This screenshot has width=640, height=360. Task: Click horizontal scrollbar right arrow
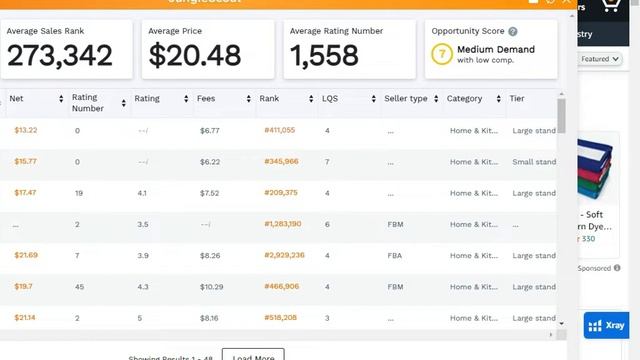coord(551,335)
